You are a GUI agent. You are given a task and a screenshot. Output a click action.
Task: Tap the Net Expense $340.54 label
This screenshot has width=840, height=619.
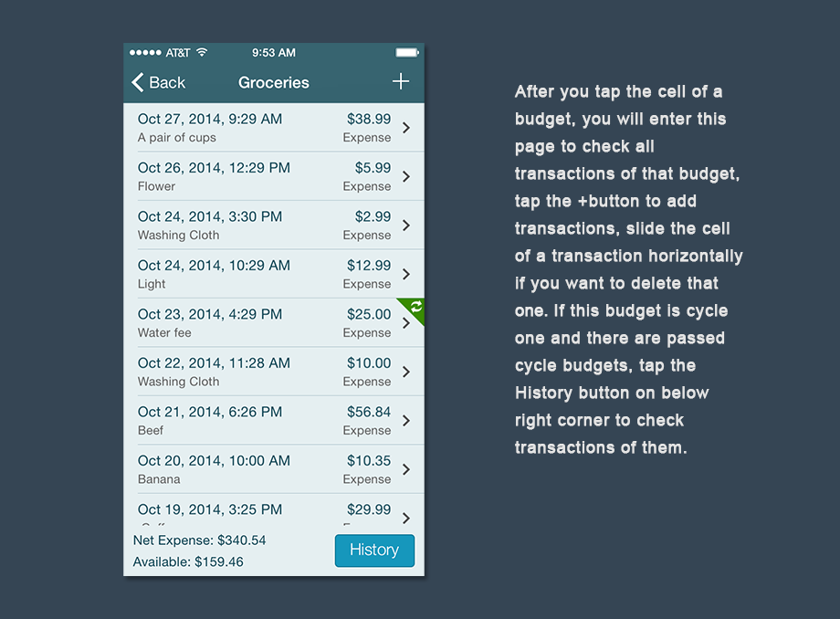point(200,540)
